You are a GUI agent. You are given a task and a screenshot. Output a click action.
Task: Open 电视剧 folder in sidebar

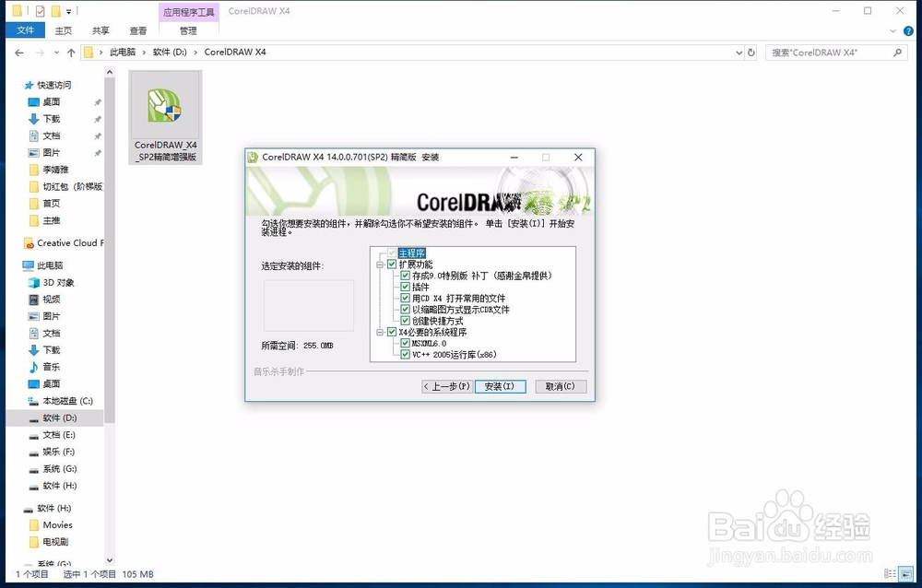coord(54,542)
